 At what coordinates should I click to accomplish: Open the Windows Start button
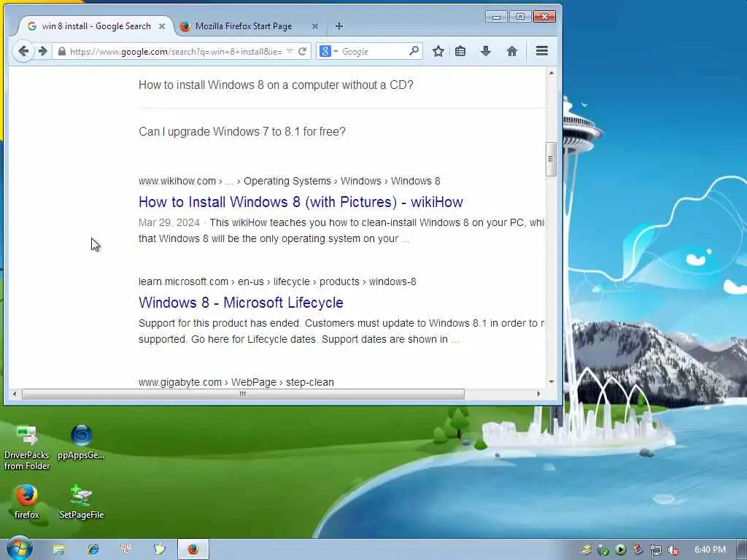pos(19,548)
